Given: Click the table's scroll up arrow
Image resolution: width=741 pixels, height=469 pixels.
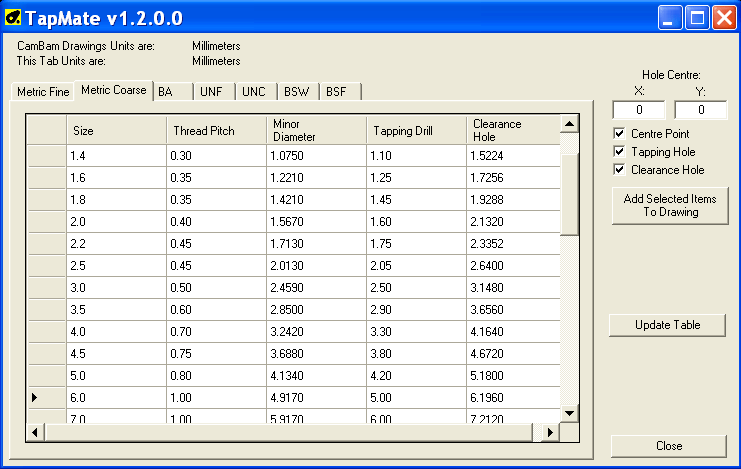Looking at the screenshot, I should pyautogui.click(x=569, y=124).
